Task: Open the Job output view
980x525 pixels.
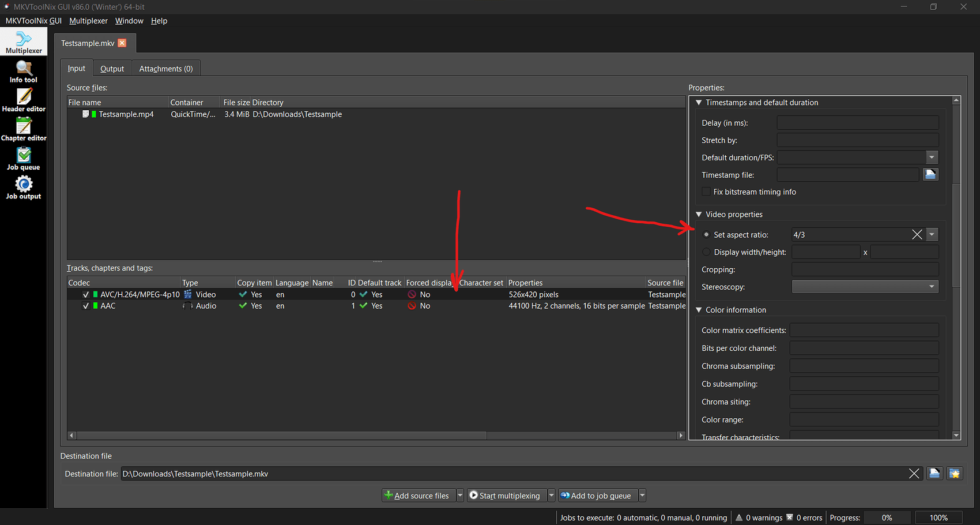Action: coord(24,188)
